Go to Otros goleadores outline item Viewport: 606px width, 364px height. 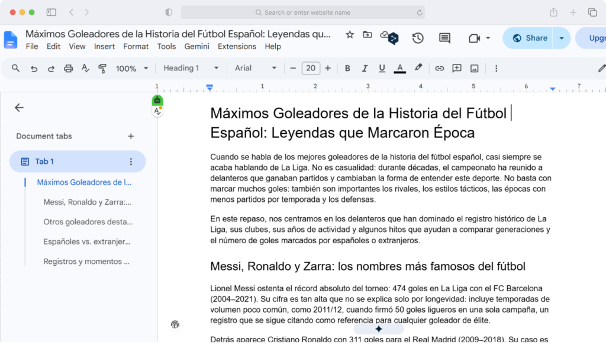coord(88,222)
